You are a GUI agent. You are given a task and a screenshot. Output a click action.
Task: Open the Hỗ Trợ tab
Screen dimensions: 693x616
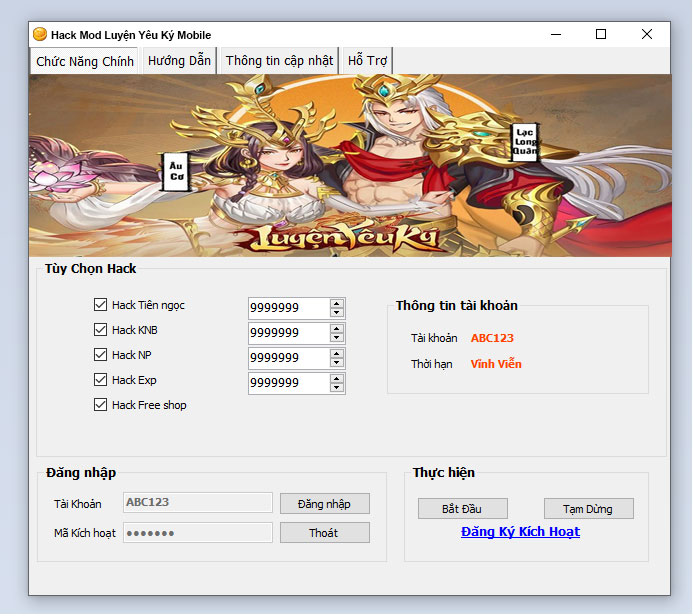click(x=367, y=60)
